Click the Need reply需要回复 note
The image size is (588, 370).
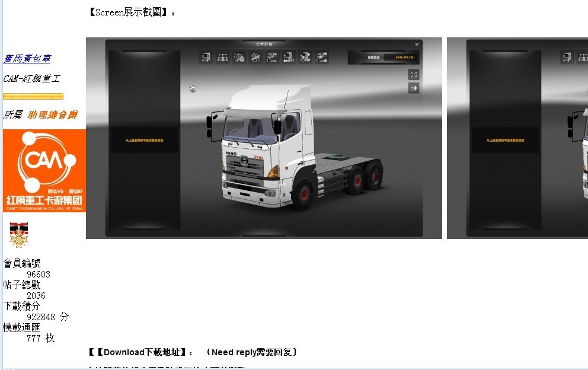pyautogui.click(x=251, y=352)
